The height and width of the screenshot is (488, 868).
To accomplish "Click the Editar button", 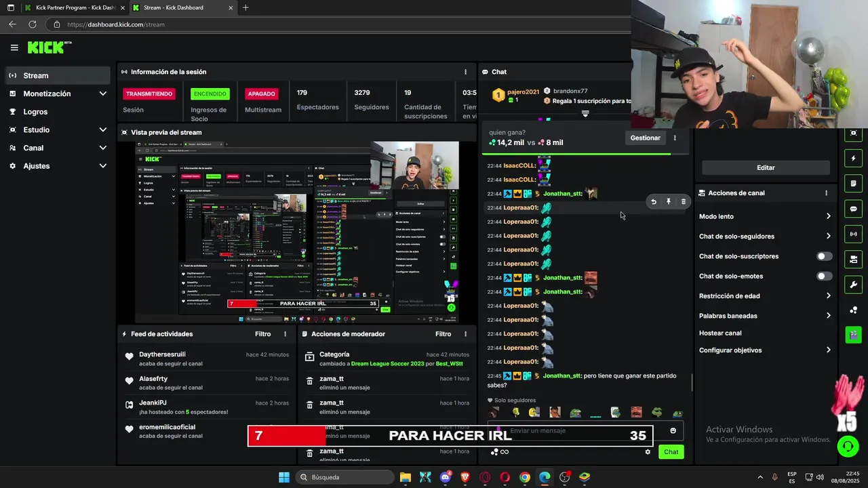I will coord(766,167).
